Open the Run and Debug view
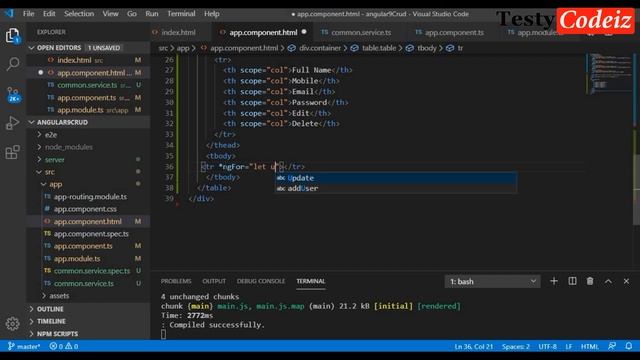Image resolution: width=640 pixels, height=360 pixels. [x=13, y=123]
